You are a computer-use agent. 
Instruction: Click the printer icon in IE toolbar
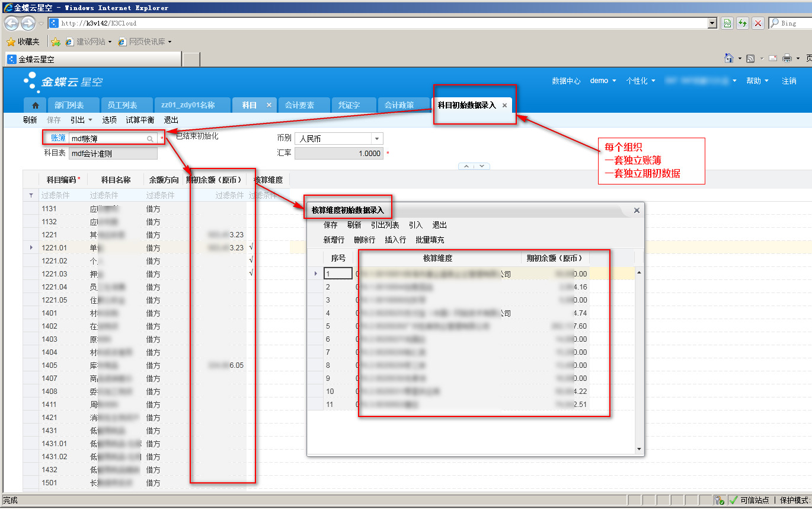(787, 58)
